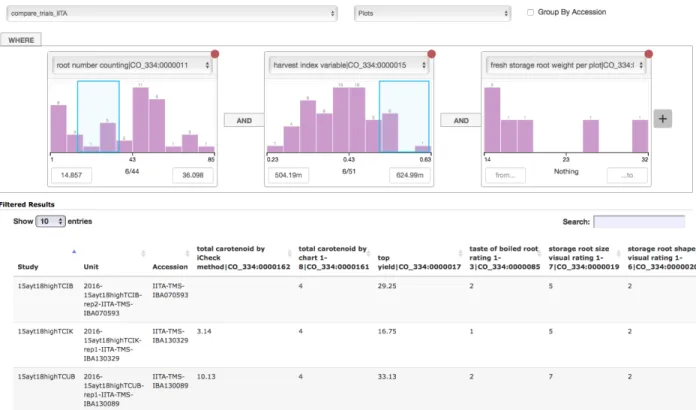696x410 pixels.
Task: Click the Filtered Results heading
Action: pos(27,205)
